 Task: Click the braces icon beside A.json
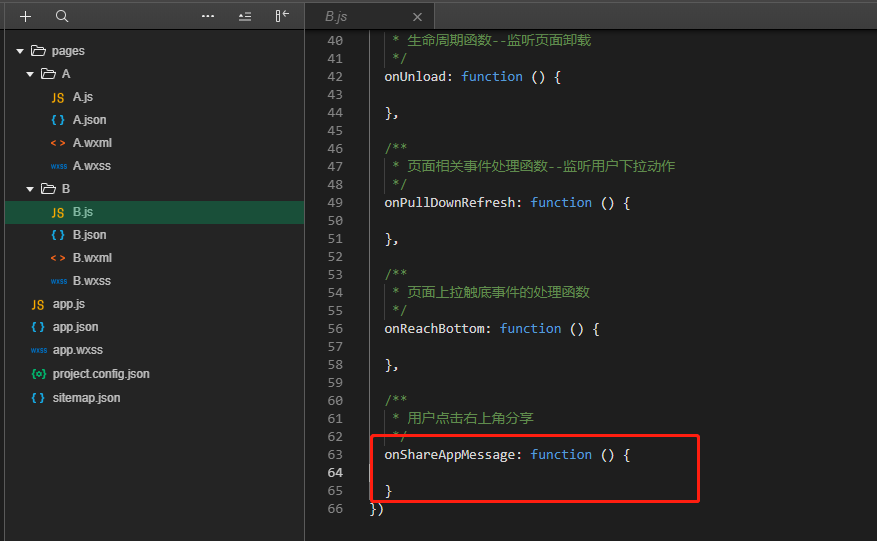point(58,120)
